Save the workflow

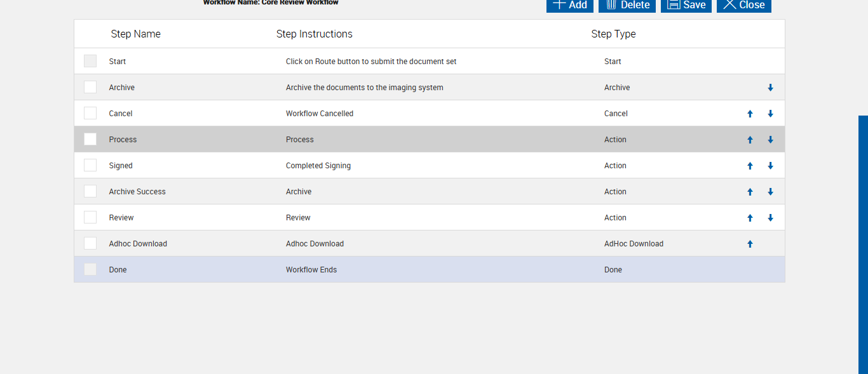(686, 5)
